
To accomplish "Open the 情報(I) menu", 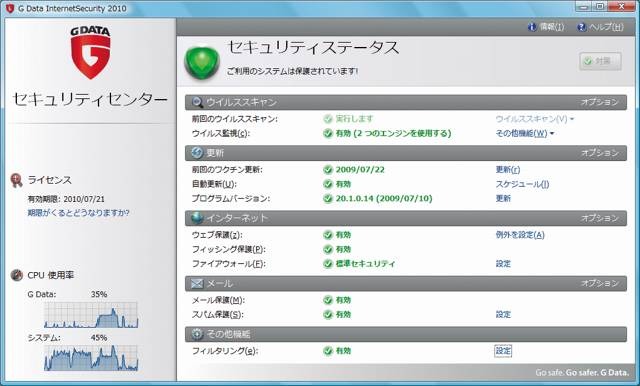I will pyautogui.click(x=546, y=27).
